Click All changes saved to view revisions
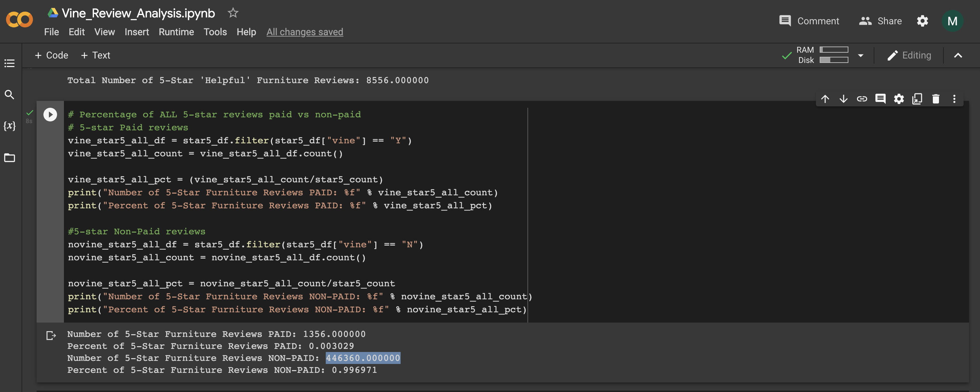The height and width of the screenshot is (392, 980). [x=305, y=32]
